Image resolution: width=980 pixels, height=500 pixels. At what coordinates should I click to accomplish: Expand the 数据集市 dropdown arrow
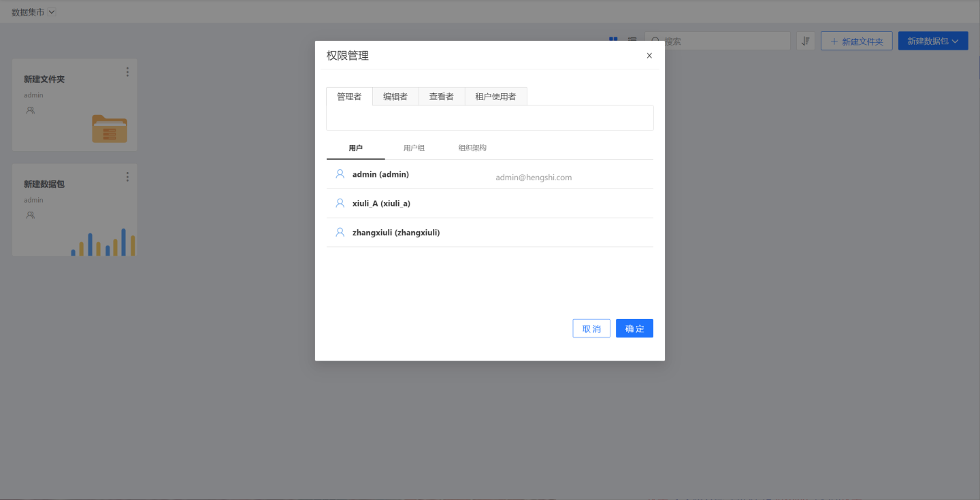(x=52, y=12)
